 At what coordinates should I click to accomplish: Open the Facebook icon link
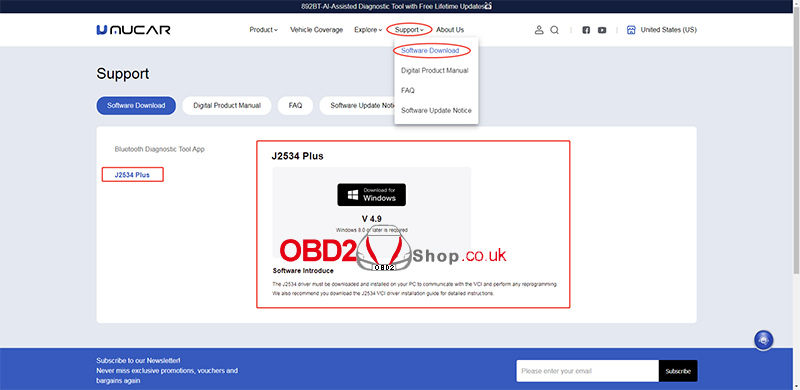(586, 30)
